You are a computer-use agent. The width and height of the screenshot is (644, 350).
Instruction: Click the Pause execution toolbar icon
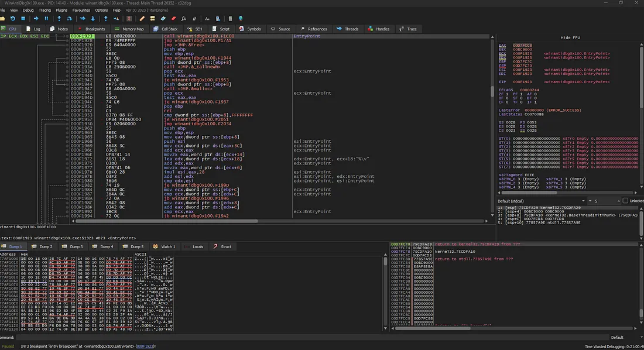[46, 19]
